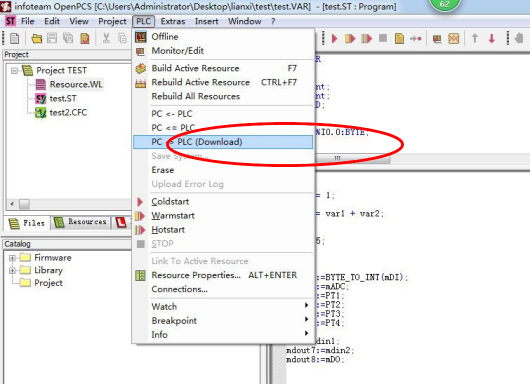
Task: Click the project tree horizontal scrollbar left arrow
Action: 12,204
